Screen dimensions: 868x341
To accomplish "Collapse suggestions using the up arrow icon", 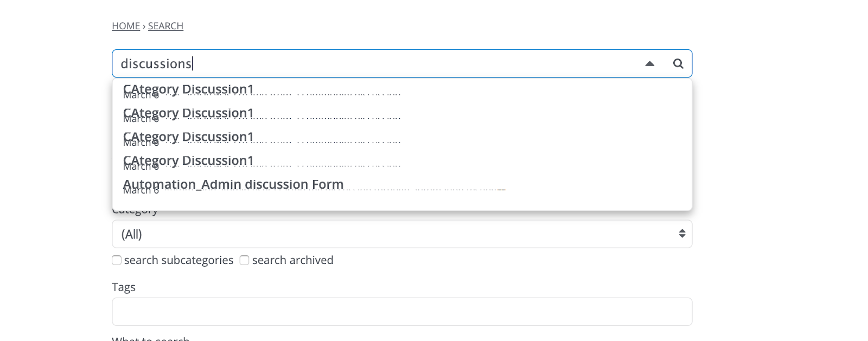I will [x=649, y=64].
